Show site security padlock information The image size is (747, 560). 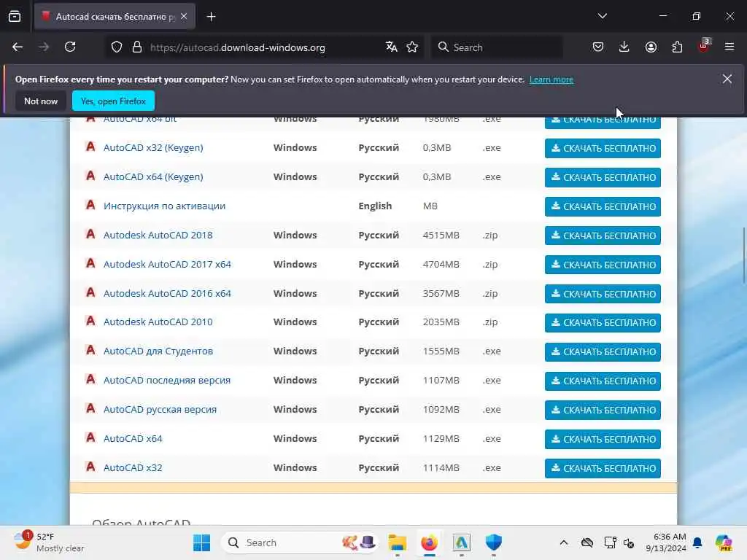coord(137,47)
